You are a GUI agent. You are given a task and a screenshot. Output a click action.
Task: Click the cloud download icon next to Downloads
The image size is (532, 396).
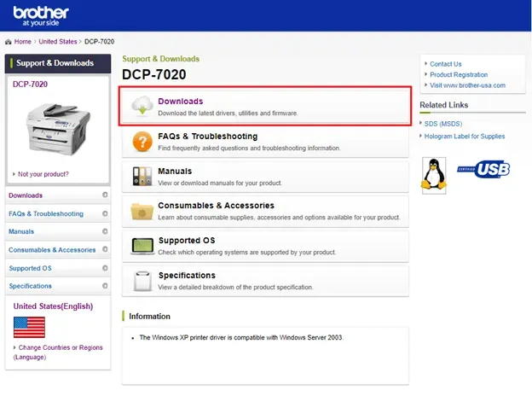(142, 106)
